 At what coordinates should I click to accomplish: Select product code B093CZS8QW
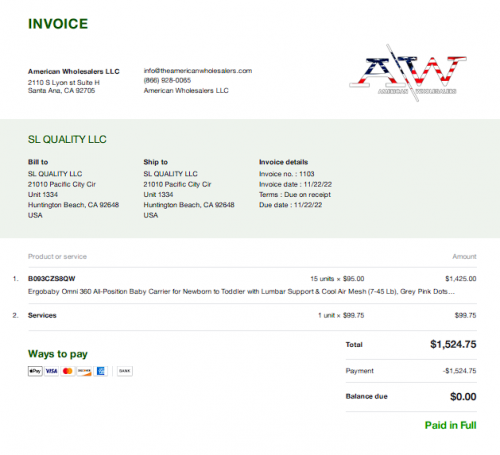[52, 279]
